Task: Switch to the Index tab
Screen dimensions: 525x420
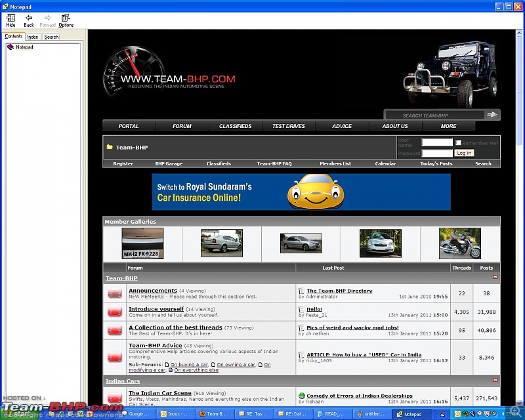Action: [32, 37]
